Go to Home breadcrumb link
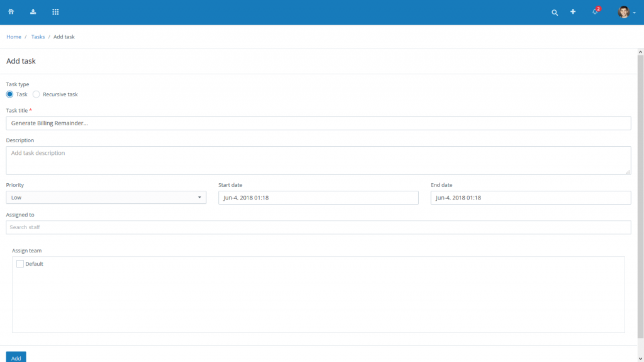The image size is (644, 362). pyautogui.click(x=14, y=37)
